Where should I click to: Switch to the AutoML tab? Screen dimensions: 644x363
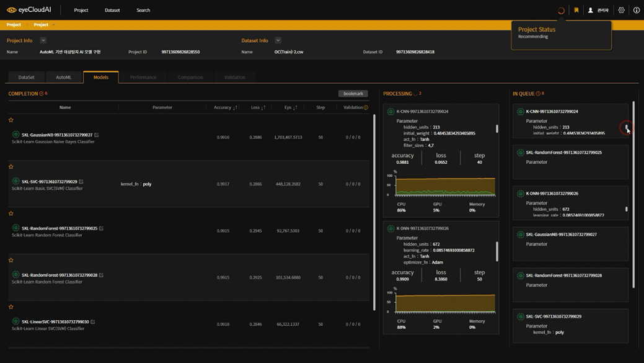[63, 78]
